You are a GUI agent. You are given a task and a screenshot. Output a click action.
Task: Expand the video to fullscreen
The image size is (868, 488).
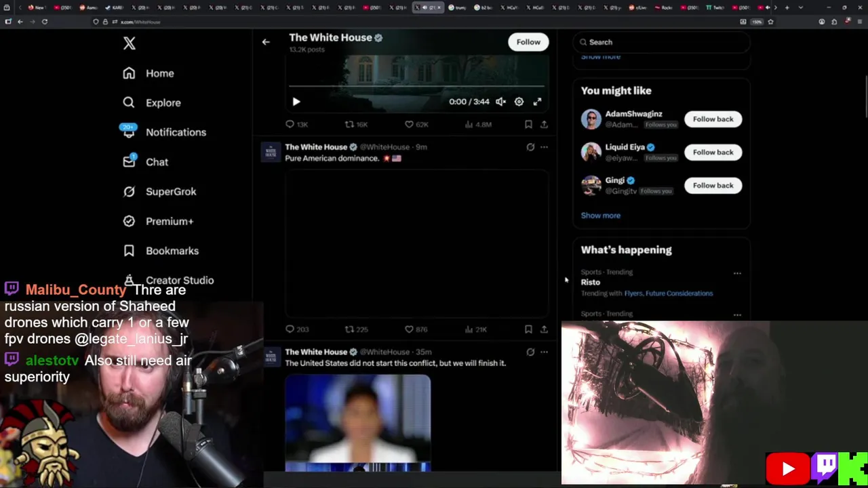pyautogui.click(x=537, y=102)
